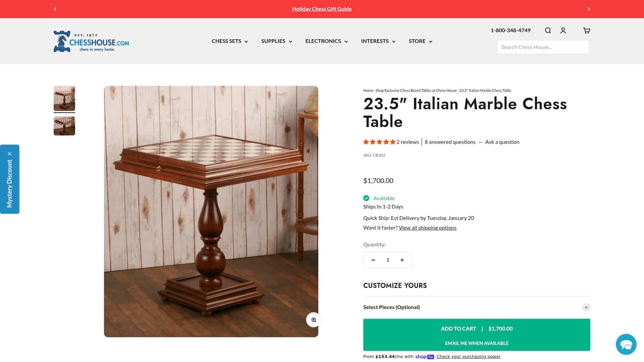Open the Interests navigation menu
The width and height of the screenshot is (644, 362).
[378, 41]
